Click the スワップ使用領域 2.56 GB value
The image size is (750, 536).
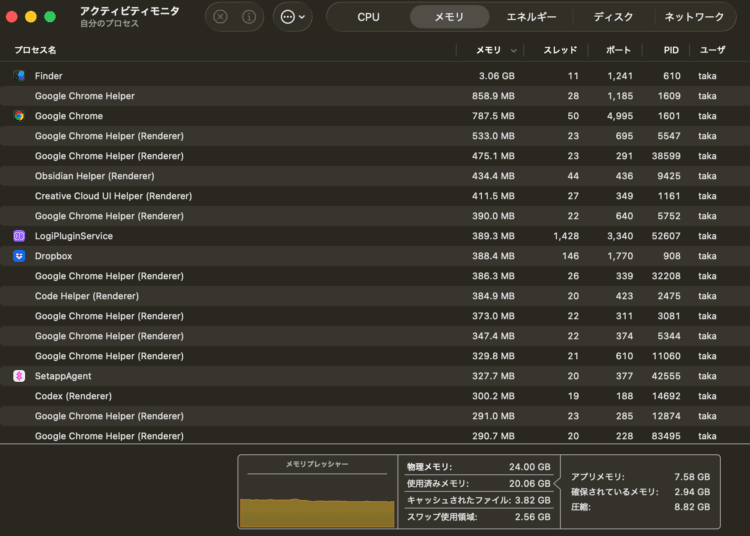pos(532,517)
